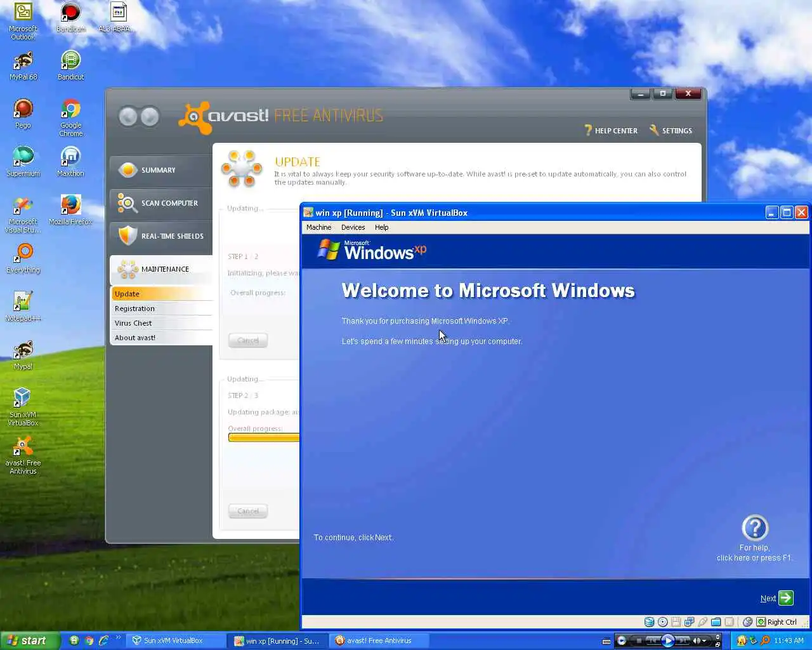Click Internet Explorer icon in Quick Launch
The width and height of the screenshot is (812, 650).
(x=103, y=640)
